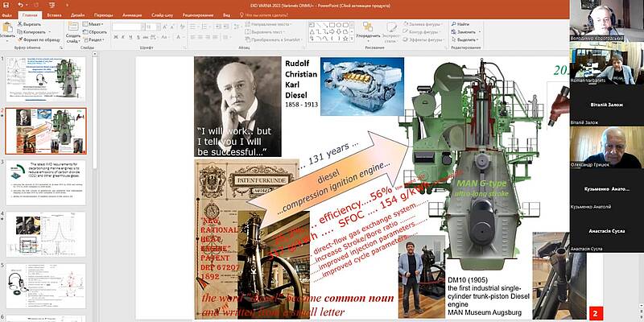Toggle text shadow S

point(138,37)
